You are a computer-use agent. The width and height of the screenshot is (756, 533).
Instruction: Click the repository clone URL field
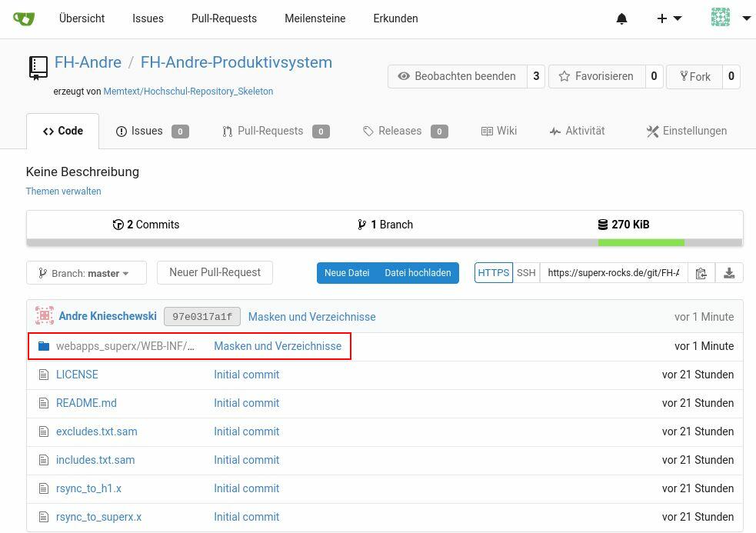[x=613, y=273]
